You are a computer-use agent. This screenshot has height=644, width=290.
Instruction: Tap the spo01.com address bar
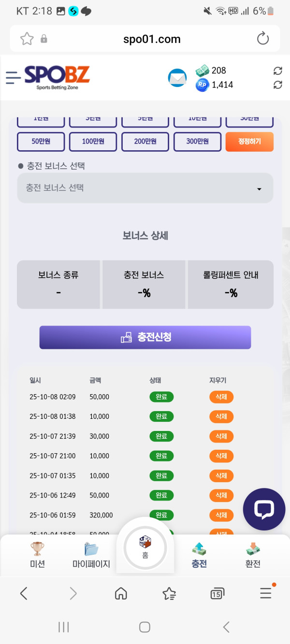pyautogui.click(x=152, y=39)
